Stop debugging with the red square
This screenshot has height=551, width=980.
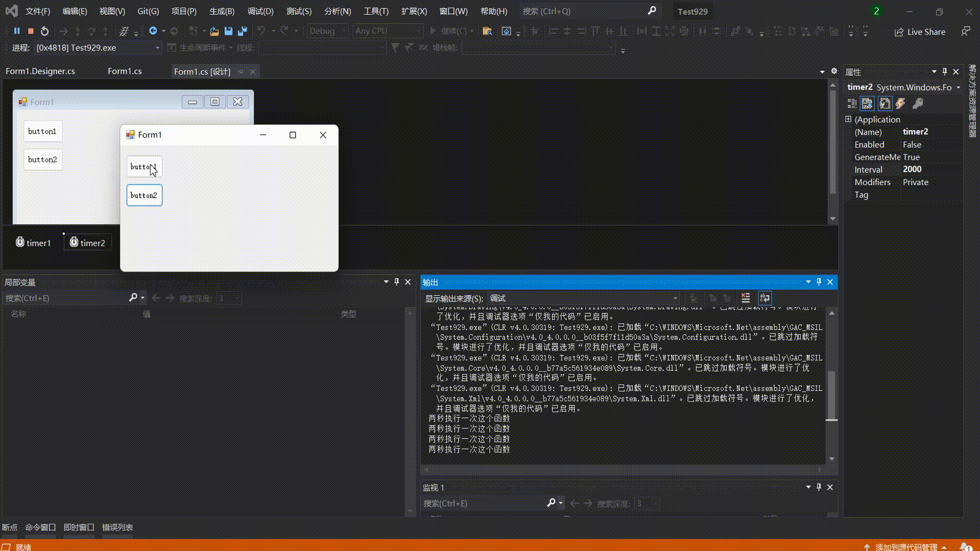coord(31,31)
